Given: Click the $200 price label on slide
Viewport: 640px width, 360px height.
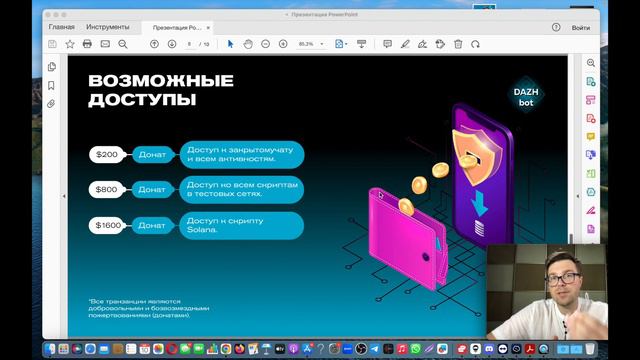Looking at the screenshot, I should click(x=107, y=155).
